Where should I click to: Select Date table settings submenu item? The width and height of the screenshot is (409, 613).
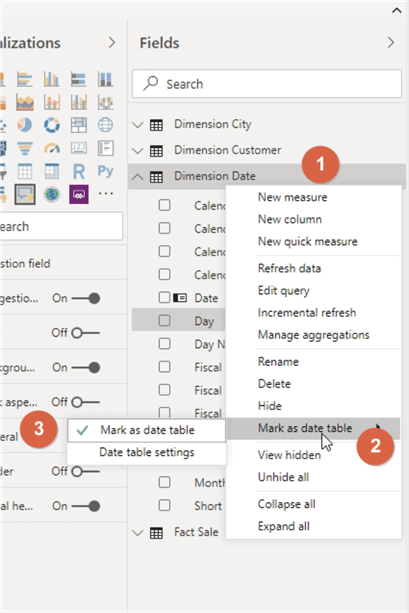point(147,453)
